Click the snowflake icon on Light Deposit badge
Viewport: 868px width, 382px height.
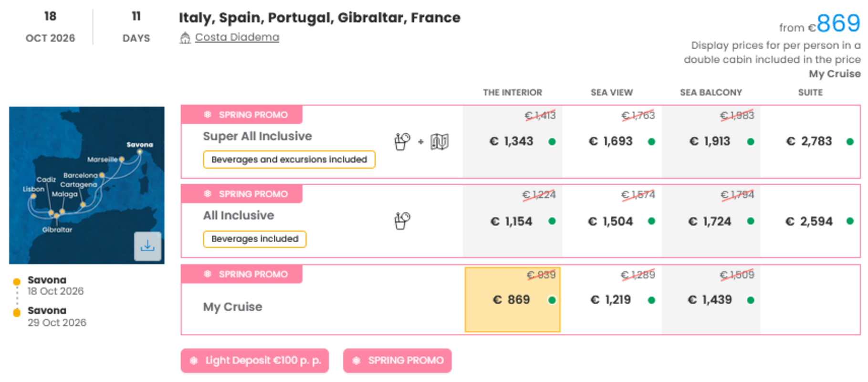(194, 361)
